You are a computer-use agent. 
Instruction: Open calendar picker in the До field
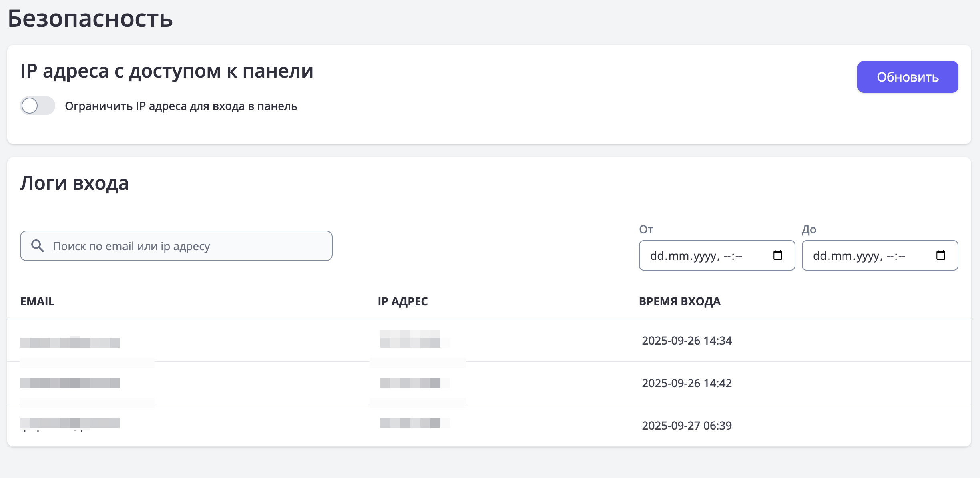coord(940,255)
